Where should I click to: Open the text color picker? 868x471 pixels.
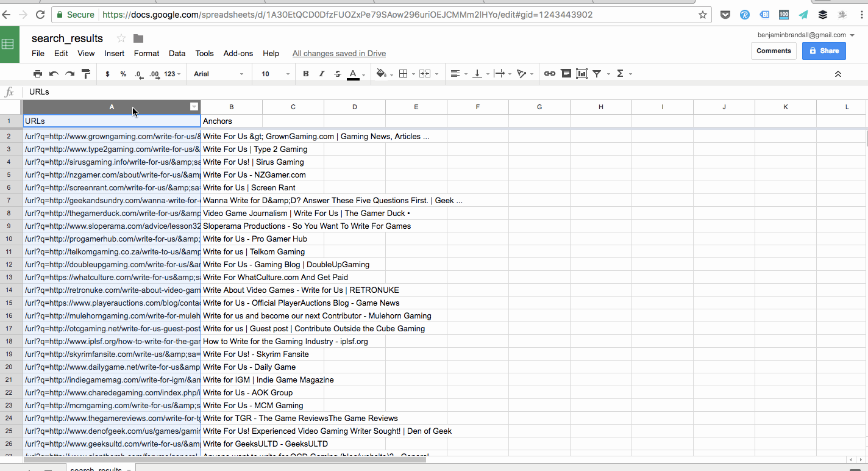coord(354,74)
